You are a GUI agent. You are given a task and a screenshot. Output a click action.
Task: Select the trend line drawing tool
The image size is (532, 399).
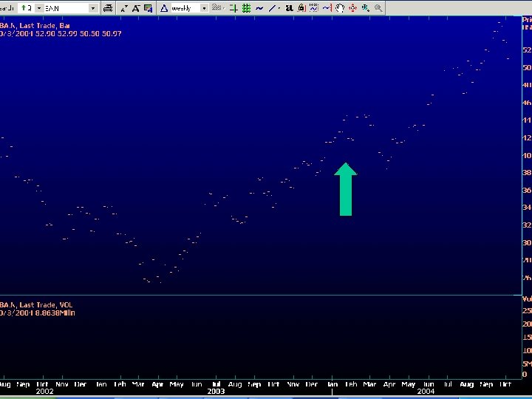pos(272,8)
